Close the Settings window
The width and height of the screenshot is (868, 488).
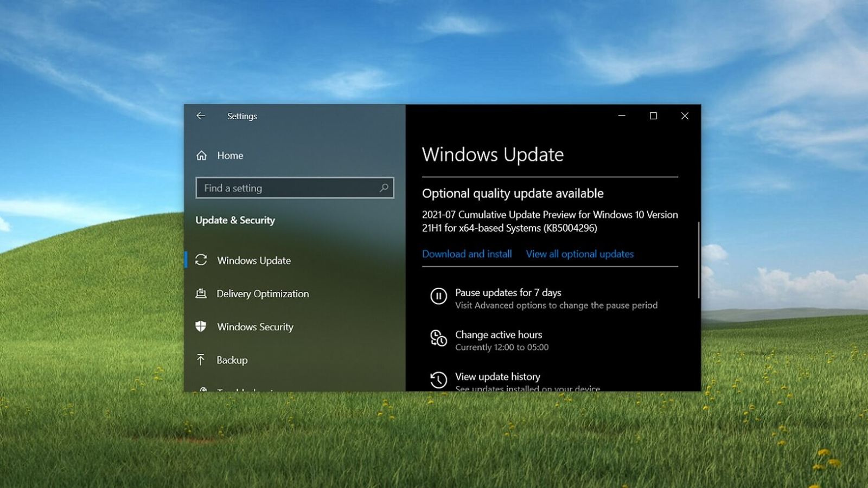coord(685,116)
